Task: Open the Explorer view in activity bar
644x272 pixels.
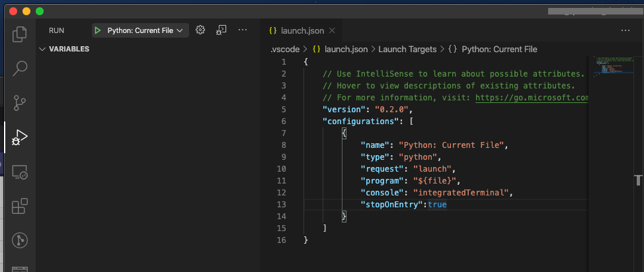Action: [x=20, y=34]
